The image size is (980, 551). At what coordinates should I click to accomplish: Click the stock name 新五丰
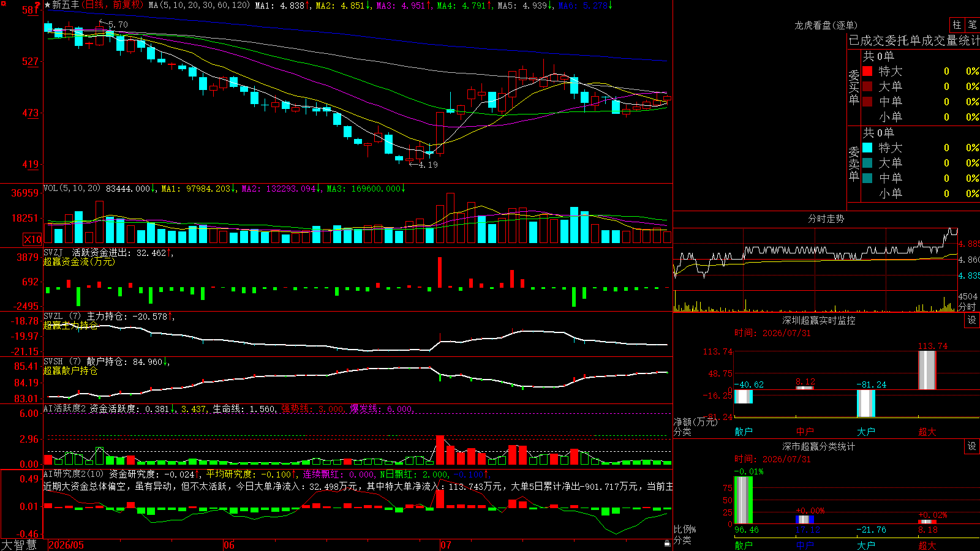[66, 5]
